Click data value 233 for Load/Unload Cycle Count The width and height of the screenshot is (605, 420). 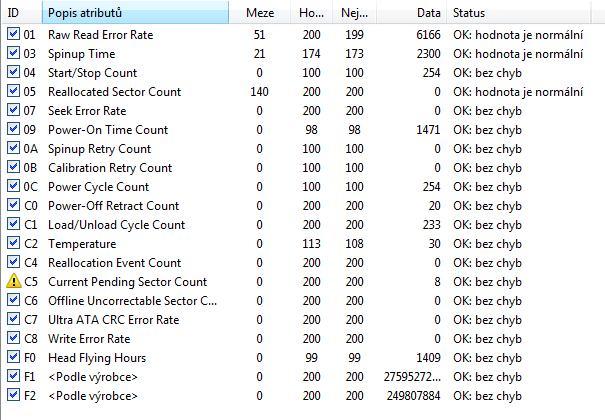coord(431,225)
